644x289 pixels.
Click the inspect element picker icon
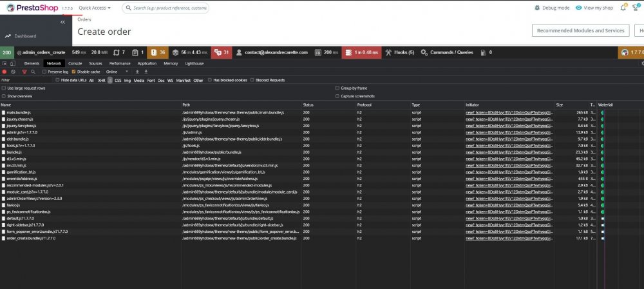(x=5, y=63)
